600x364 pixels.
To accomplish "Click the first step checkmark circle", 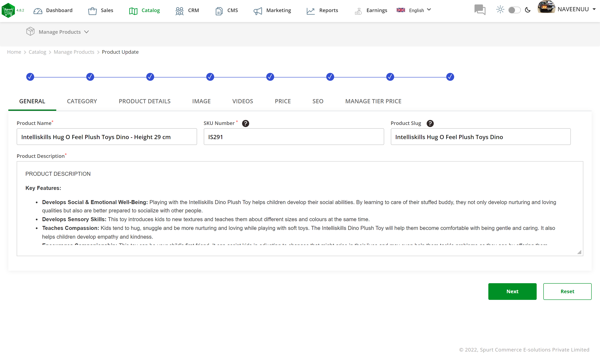I will click(30, 77).
